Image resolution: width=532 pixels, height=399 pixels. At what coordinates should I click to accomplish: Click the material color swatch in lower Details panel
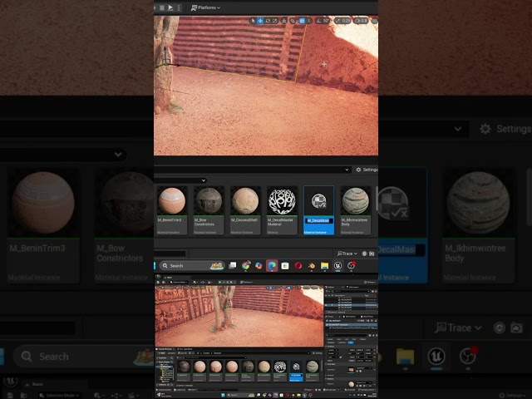pos(351,369)
